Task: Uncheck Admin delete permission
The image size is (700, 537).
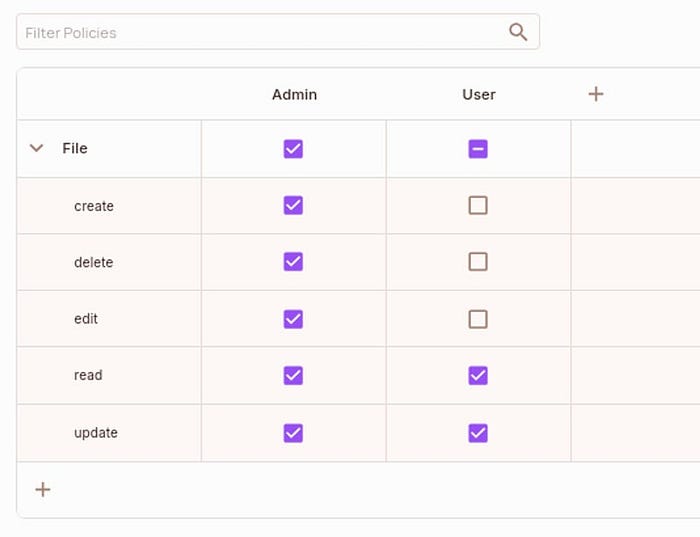Action: pos(293,262)
